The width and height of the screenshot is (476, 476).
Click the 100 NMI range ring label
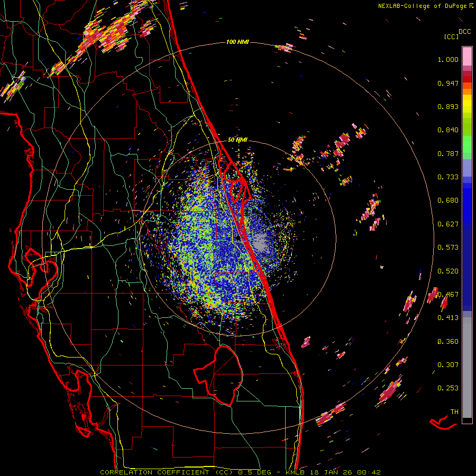237,42
